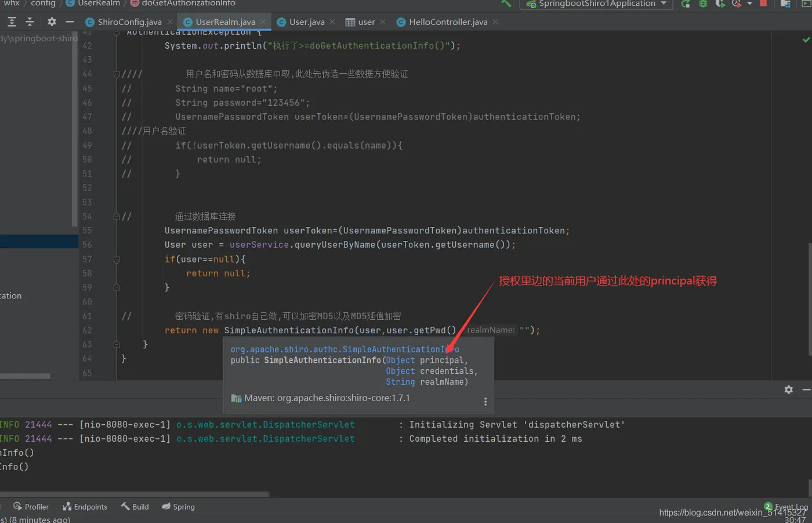Collapse fold marker at line 54

[117, 217]
